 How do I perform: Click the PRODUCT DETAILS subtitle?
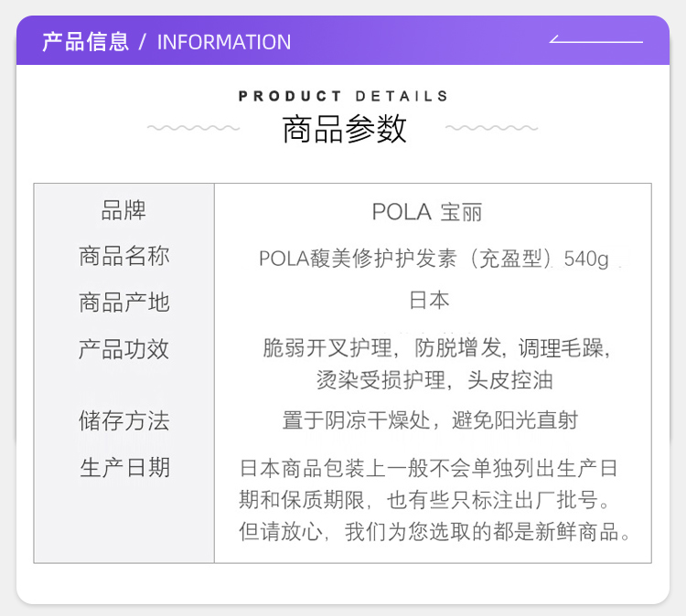pyautogui.click(x=343, y=96)
